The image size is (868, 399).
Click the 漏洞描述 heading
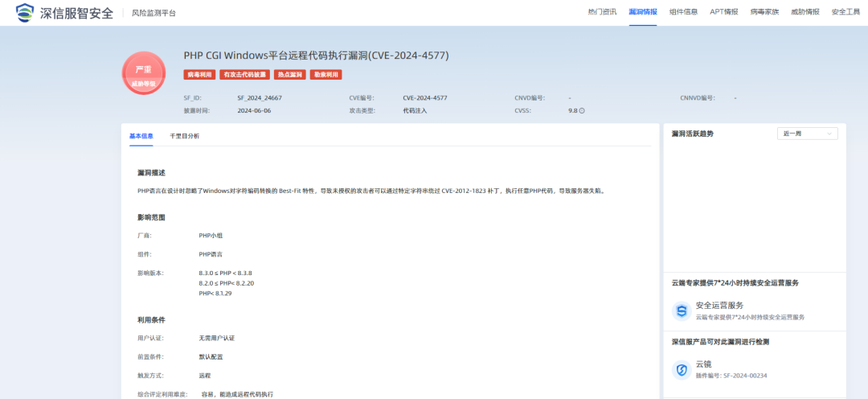click(151, 174)
